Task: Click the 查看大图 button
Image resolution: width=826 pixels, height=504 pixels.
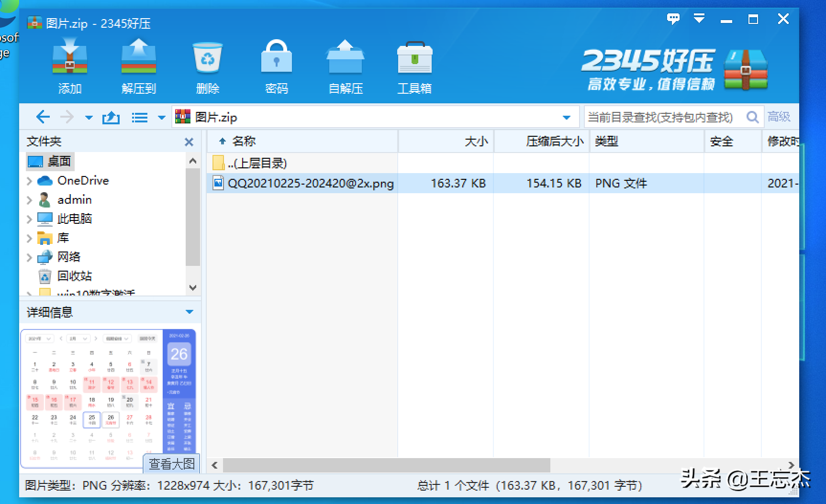Action: pos(171,463)
